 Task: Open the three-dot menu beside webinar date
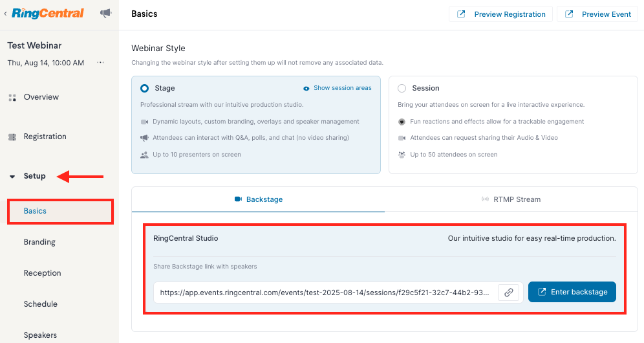point(101,63)
